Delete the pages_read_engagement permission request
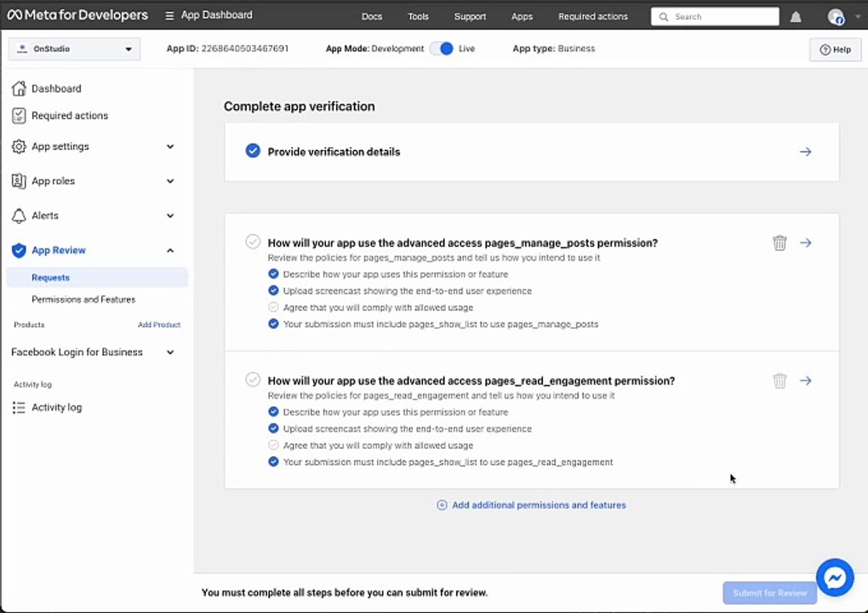Image resolution: width=868 pixels, height=613 pixels. (779, 381)
